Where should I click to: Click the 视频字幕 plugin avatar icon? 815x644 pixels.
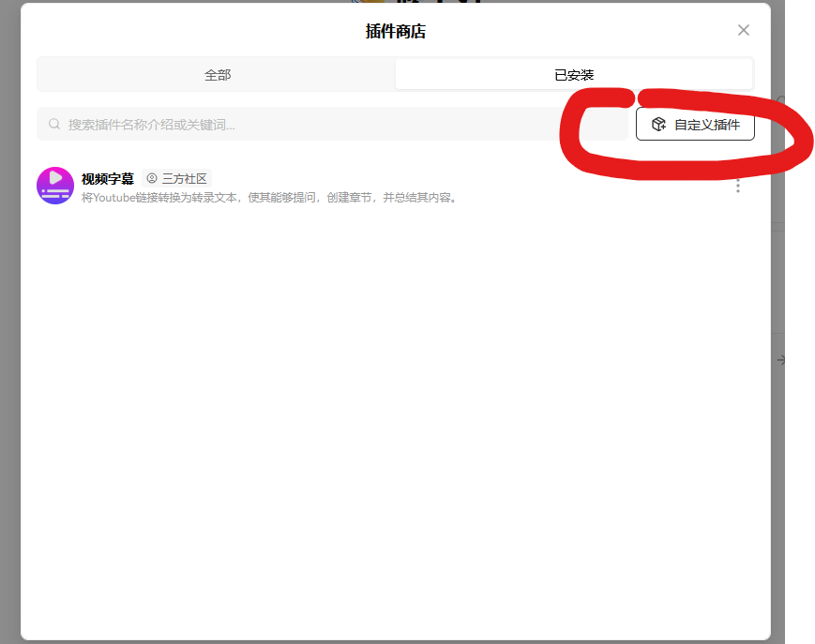click(x=55, y=186)
